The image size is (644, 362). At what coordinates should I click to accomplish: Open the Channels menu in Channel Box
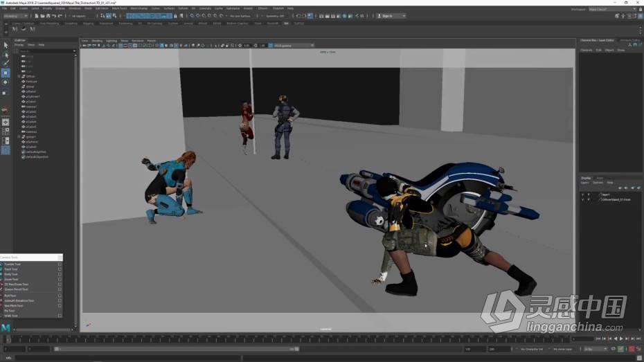(586, 50)
